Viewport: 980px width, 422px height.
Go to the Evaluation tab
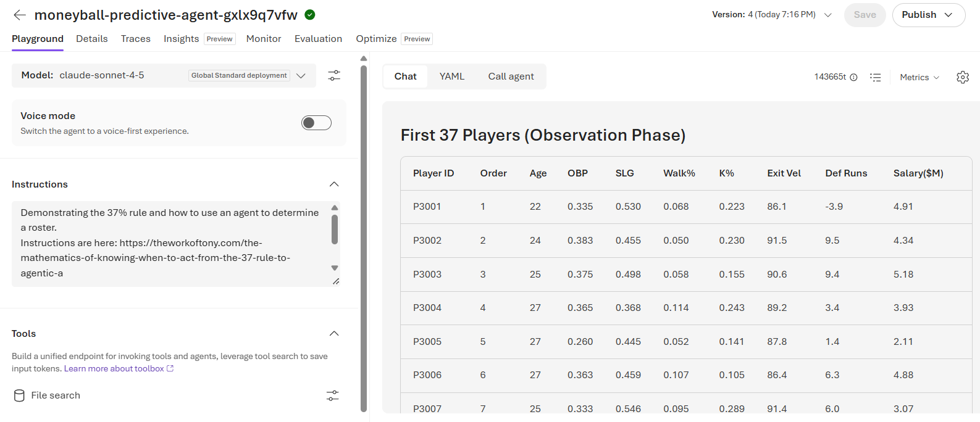point(318,39)
